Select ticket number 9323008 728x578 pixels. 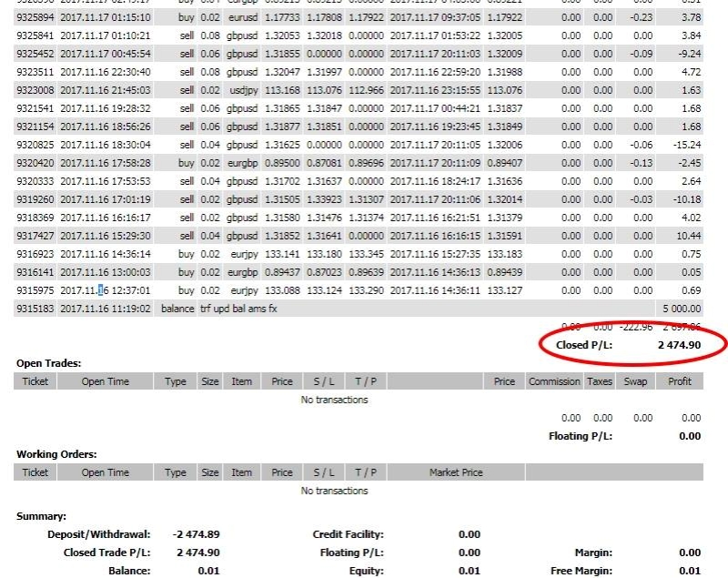(x=35, y=90)
